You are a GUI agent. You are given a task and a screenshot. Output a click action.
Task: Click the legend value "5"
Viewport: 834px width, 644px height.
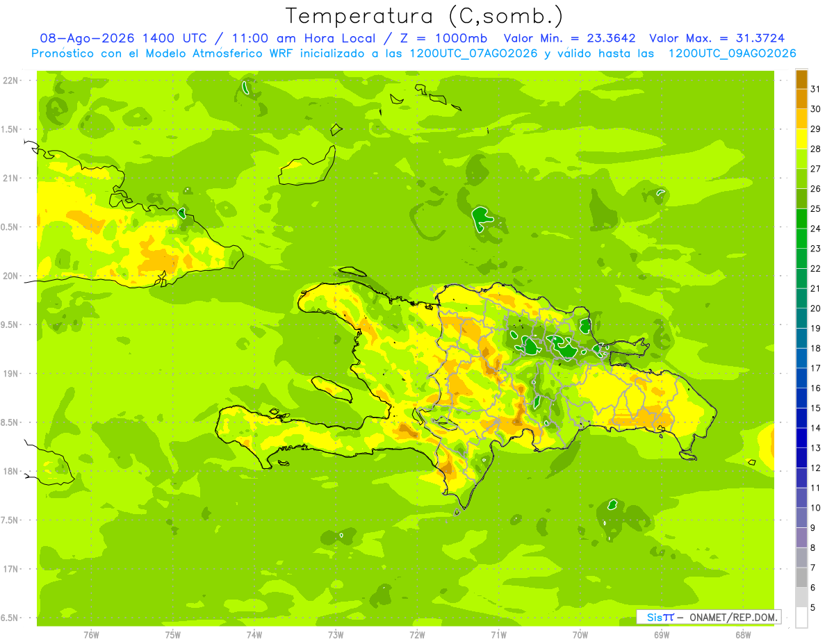point(813,607)
